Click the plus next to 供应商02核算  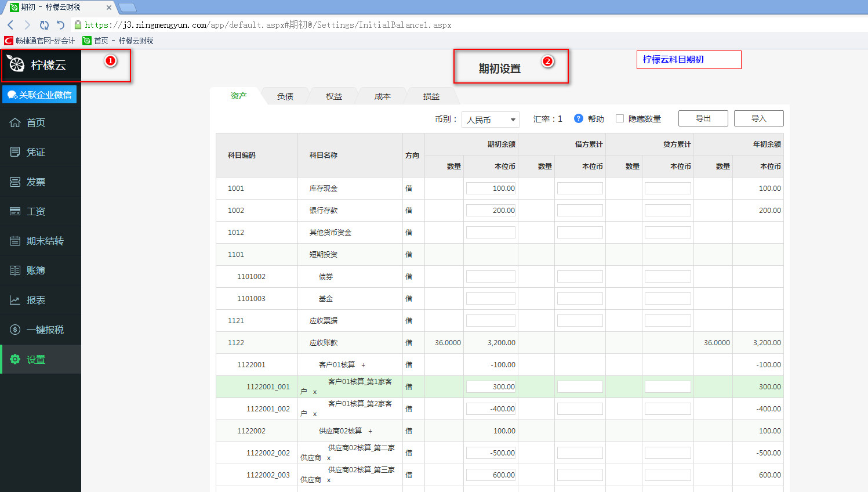[371, 431]
